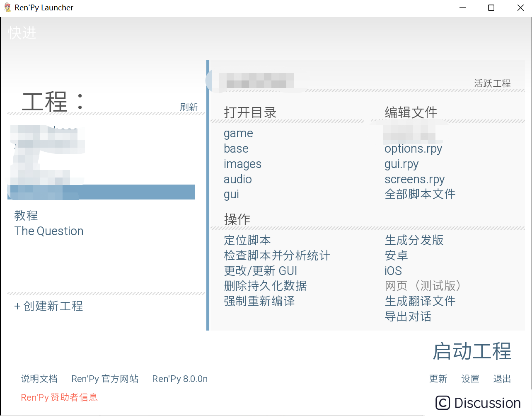Select The Question project
Image resolution: width=532 pixels, height=416 pixels.
click(x=49, y=231)
